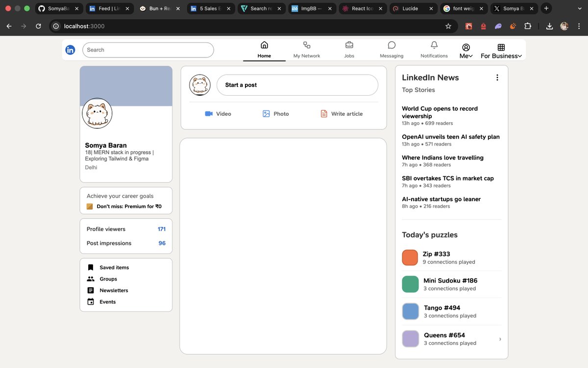This screenshot has height=368, width=588.
Task: Click cat avatar beside Start a post
Action: (x=200, y=85)
